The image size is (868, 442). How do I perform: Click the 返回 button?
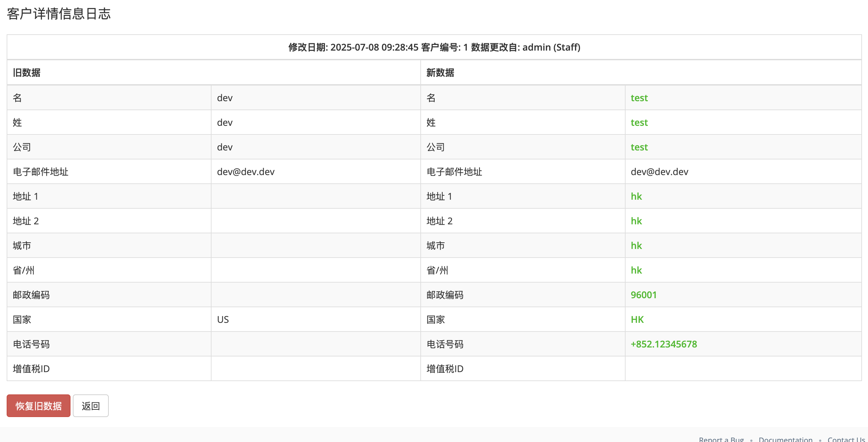coord(90,406)
